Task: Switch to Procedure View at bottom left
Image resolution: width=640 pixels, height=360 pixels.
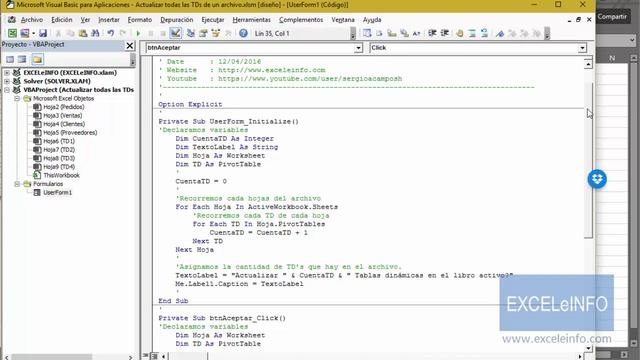Action: [x=146, y=356]
